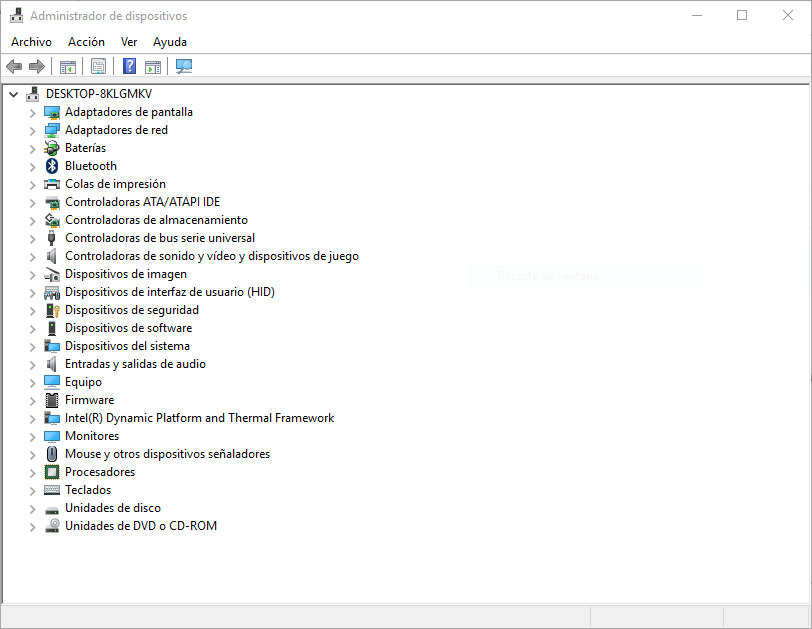The image size is (812, 629).
Task: Select the DESKTOP-8KLGMKV computer icon
Action: 33,94
